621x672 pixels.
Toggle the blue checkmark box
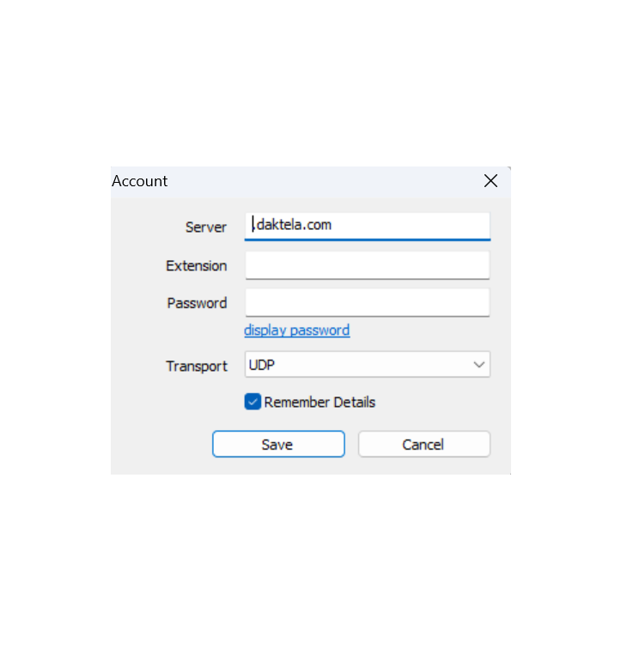pos(253,402)
